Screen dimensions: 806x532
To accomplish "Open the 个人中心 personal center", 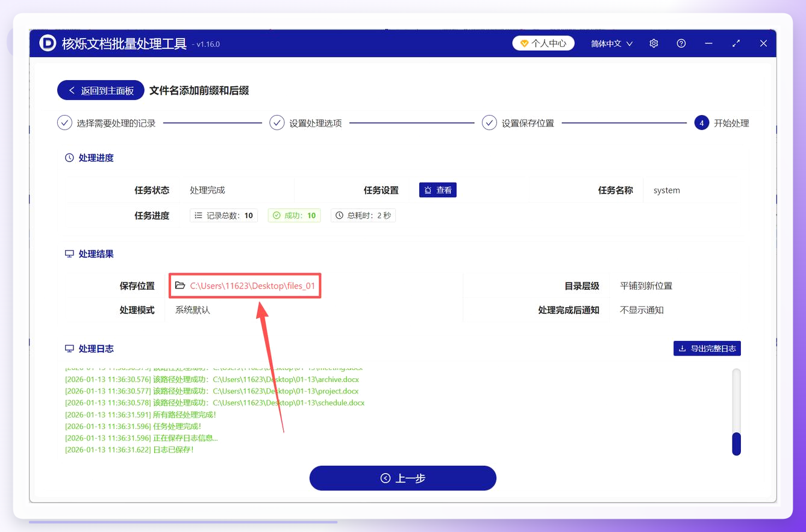I will click(x=543, y=43).
